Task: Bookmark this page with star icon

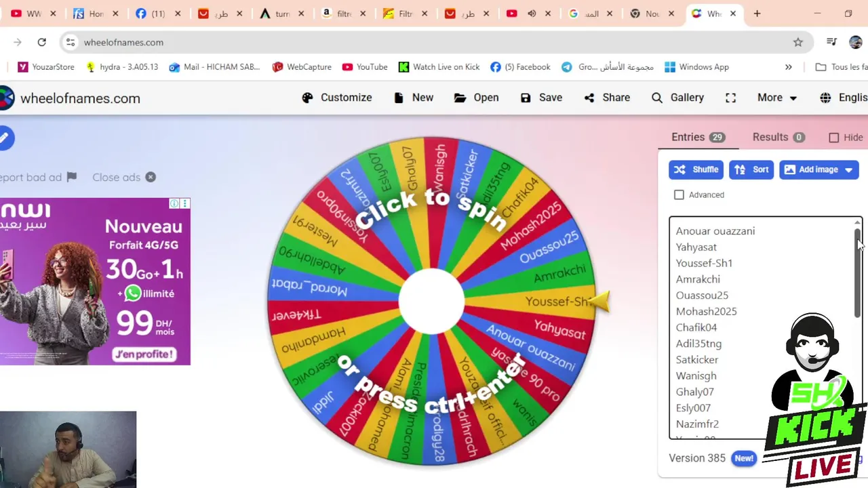Action: [798, 42]
